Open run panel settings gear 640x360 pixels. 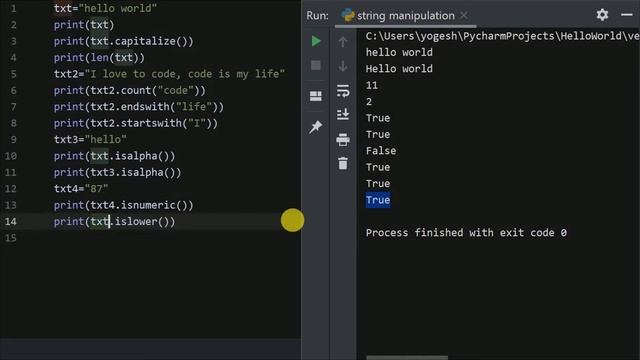602,15
